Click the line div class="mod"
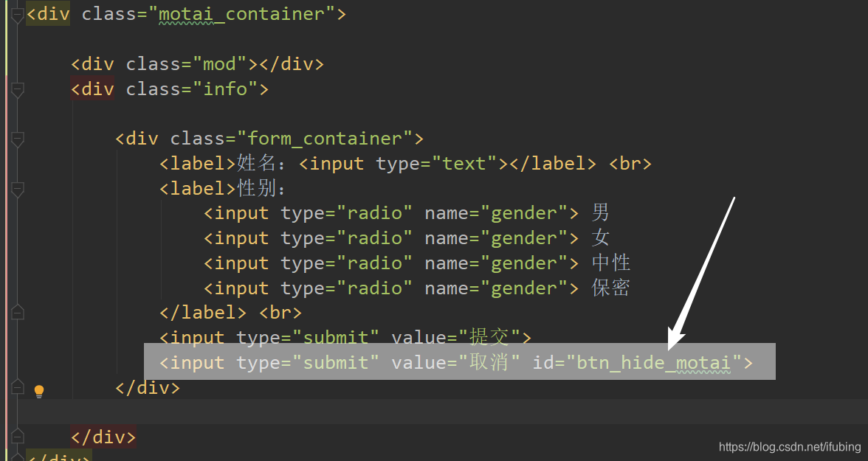Image resolution: width=868 pixels, height=461 pixels. pos(197,64)
